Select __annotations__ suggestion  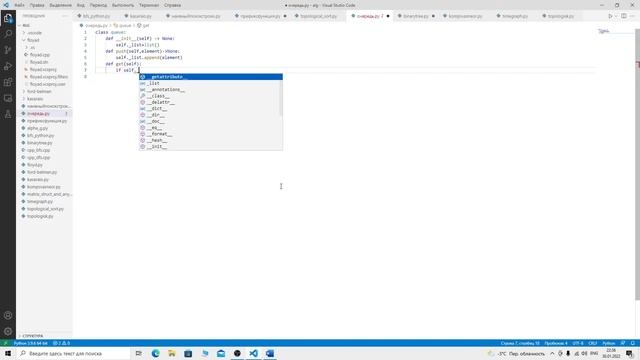click(x=211, y=89)
